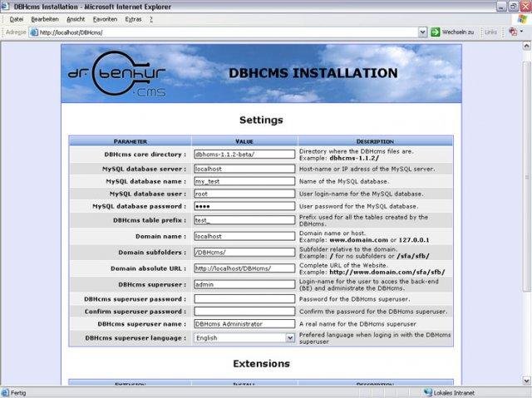Click the DBHcms superuser login field
The width and height of the screenshot is (532, 398).
tap(244, 284)
